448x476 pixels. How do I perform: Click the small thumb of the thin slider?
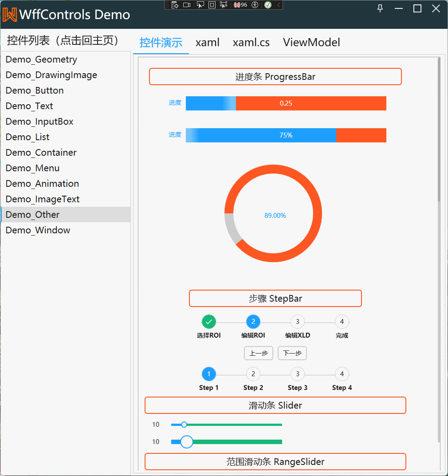184,425
